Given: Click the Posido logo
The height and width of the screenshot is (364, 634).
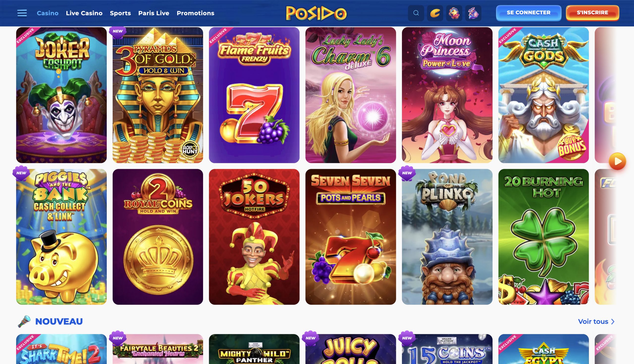Looking at the screenshot, I should pyautogui.click(x=316, y=13).
